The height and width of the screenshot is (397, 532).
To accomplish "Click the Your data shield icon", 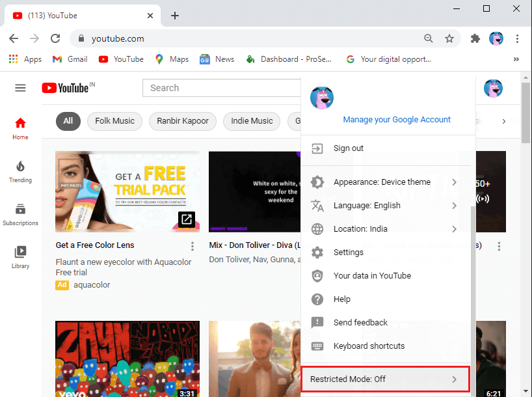I will click(317, 276).
